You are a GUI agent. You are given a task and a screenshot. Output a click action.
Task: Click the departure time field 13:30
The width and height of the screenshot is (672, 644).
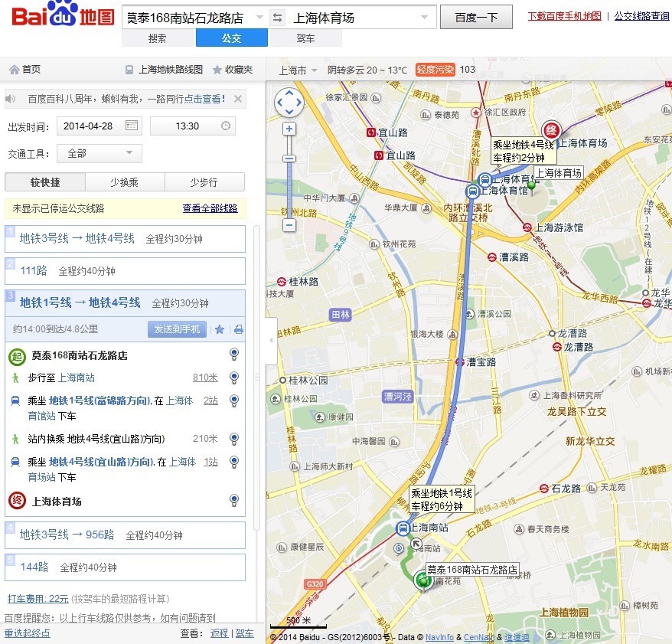pyautogui.click(x=192, y=126)
